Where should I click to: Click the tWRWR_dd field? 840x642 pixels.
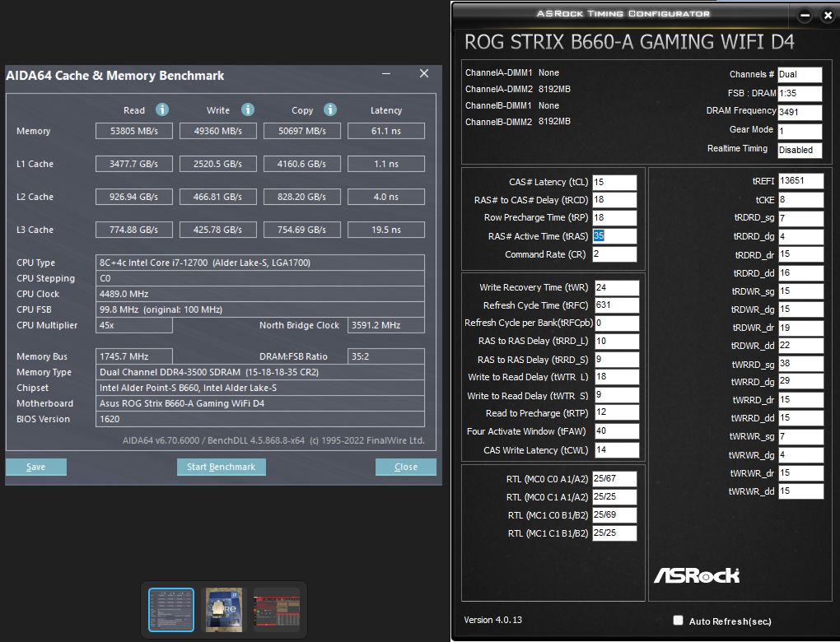pos(800,491)
